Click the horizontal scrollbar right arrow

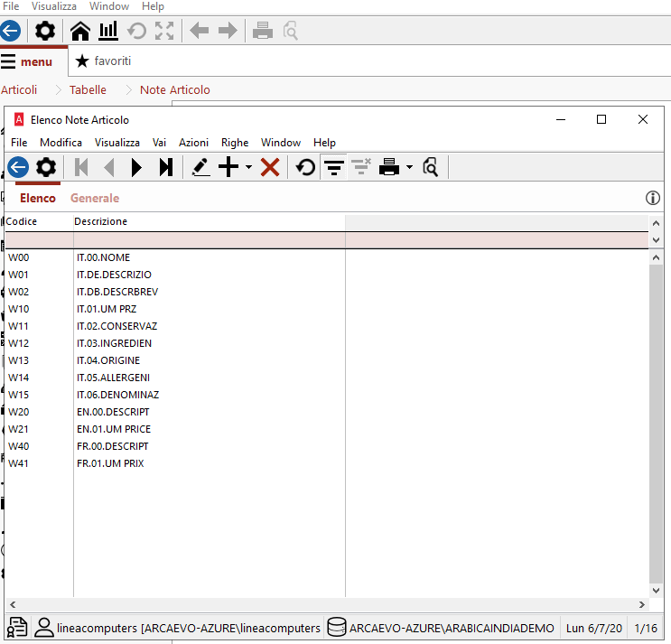click(642, 605)
